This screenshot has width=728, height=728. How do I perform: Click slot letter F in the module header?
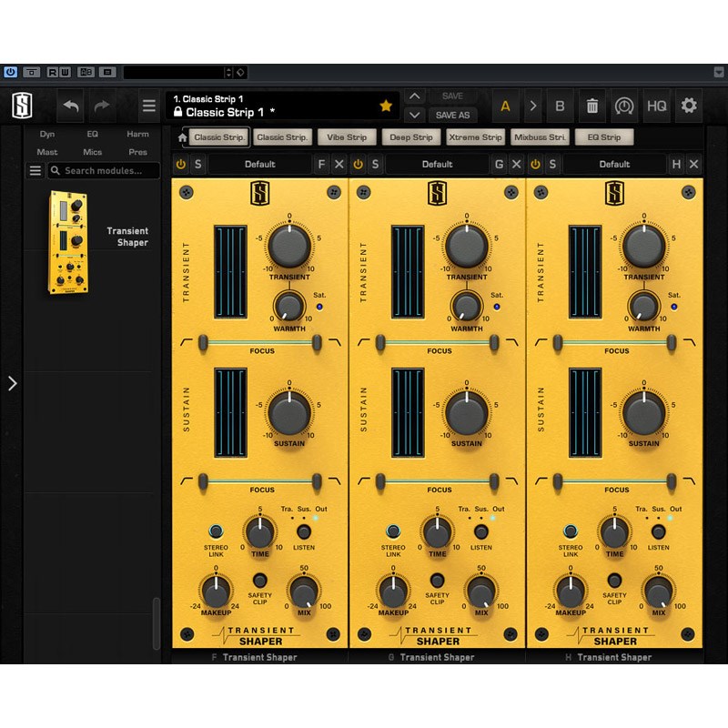[321, 165]
